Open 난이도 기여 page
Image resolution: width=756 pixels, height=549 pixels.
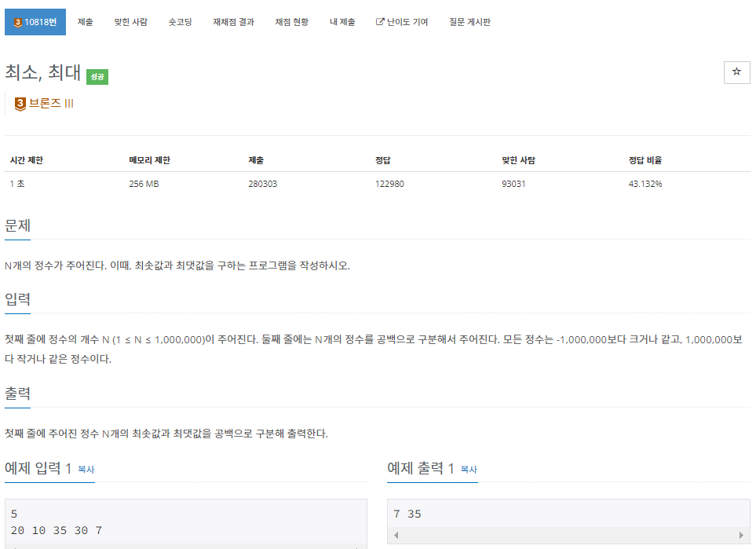[406, 22]
